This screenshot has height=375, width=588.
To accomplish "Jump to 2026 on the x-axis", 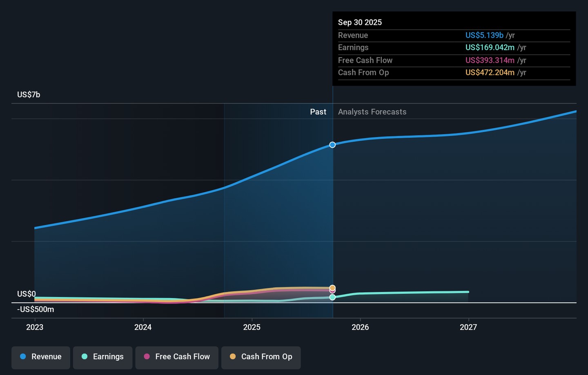I will (360, 327).
